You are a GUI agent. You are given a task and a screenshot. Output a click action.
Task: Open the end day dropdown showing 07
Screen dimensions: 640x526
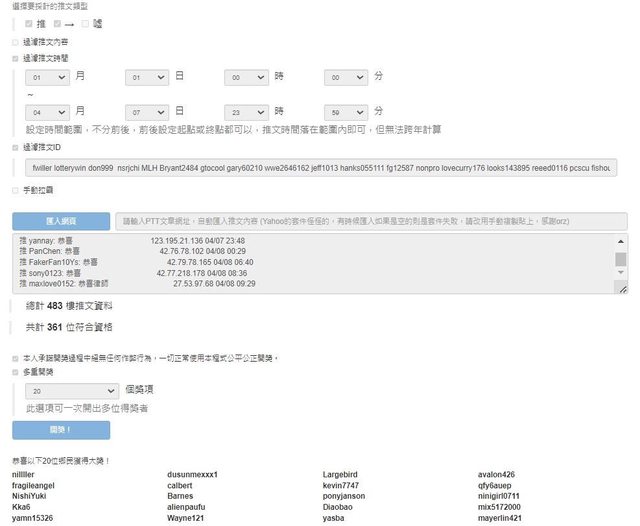[147, 110]
